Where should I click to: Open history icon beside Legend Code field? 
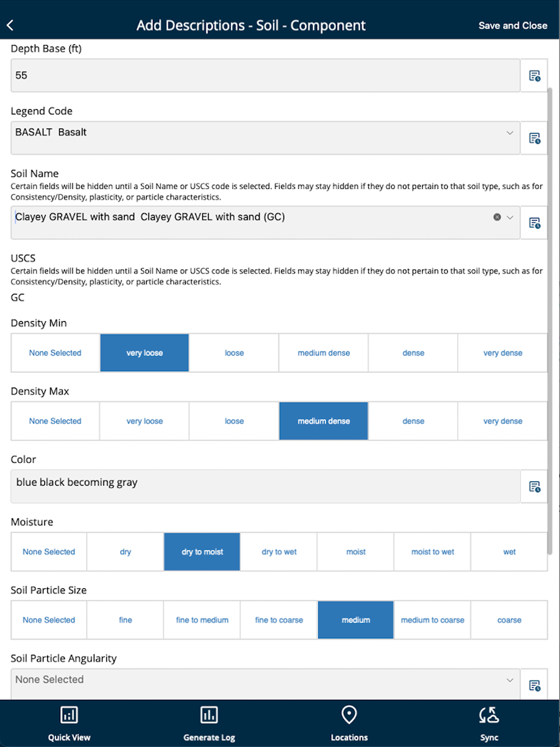click(534, 138)
